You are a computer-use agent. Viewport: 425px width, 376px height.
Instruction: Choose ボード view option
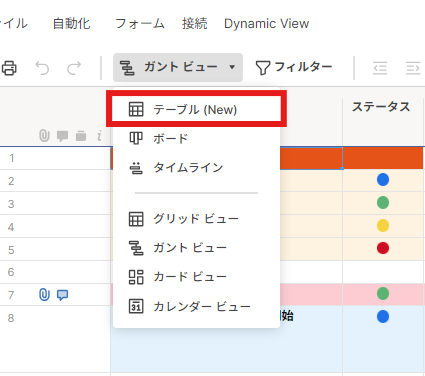[x=197, y=138]
